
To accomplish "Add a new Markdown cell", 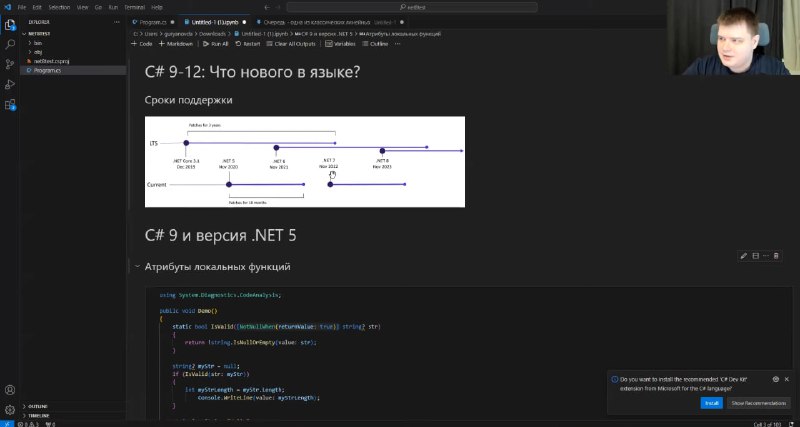I will pos(176,44).
